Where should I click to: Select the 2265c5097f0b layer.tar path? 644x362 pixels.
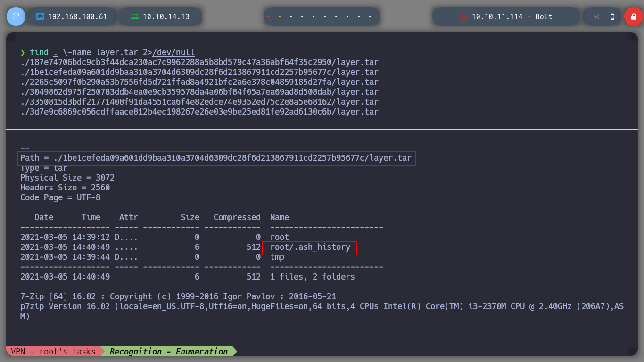click(199, 82)
